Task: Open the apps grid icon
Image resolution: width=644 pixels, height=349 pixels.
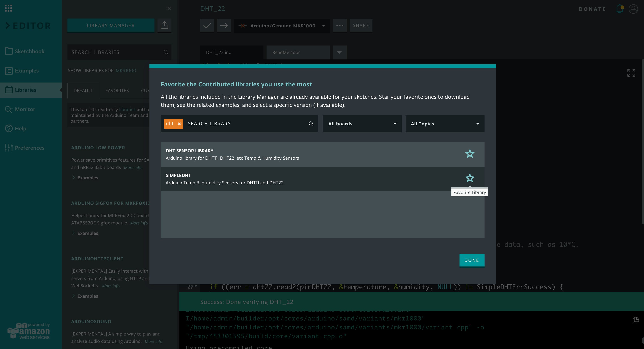Action: pos(8,8)
